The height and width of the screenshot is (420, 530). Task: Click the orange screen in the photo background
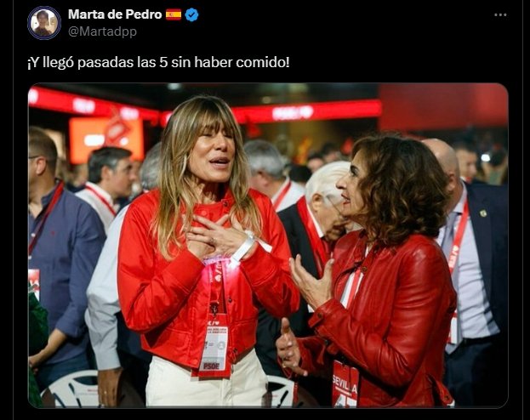(106, 139)
